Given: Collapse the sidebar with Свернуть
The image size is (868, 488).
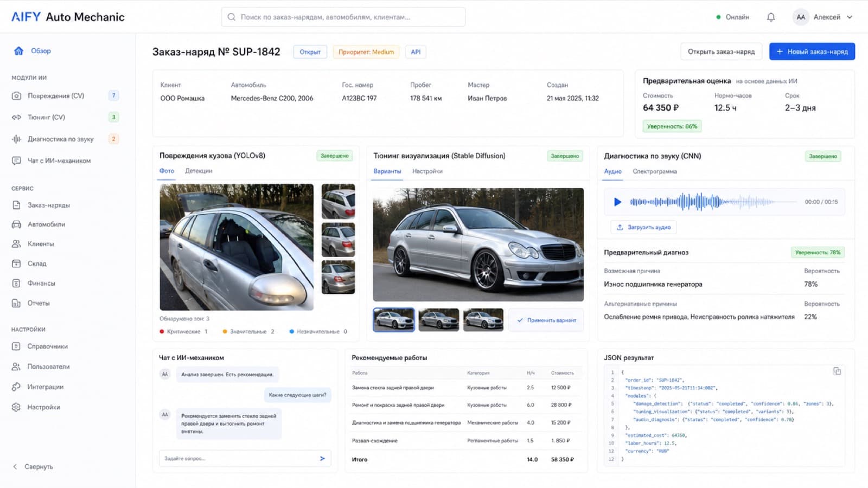Looking at the screenshot, I should pyautogui.click(x=33, y=466).
